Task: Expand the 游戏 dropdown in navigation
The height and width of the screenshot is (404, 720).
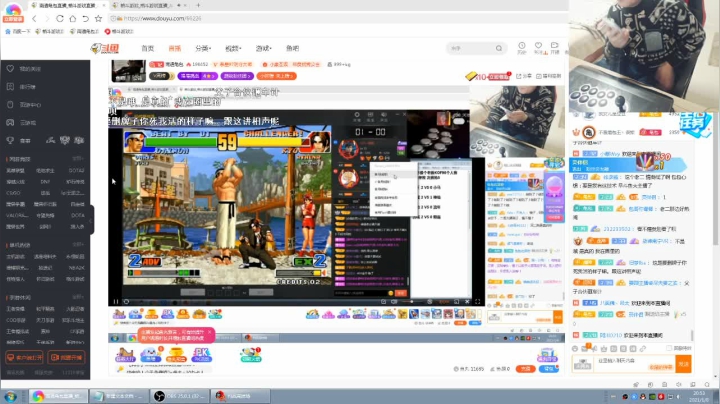Action: [264, 48]
